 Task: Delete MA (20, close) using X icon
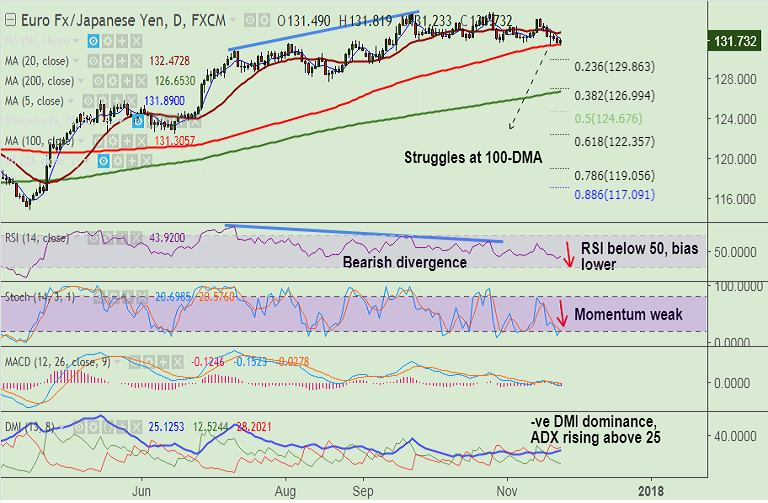[136, 61]
